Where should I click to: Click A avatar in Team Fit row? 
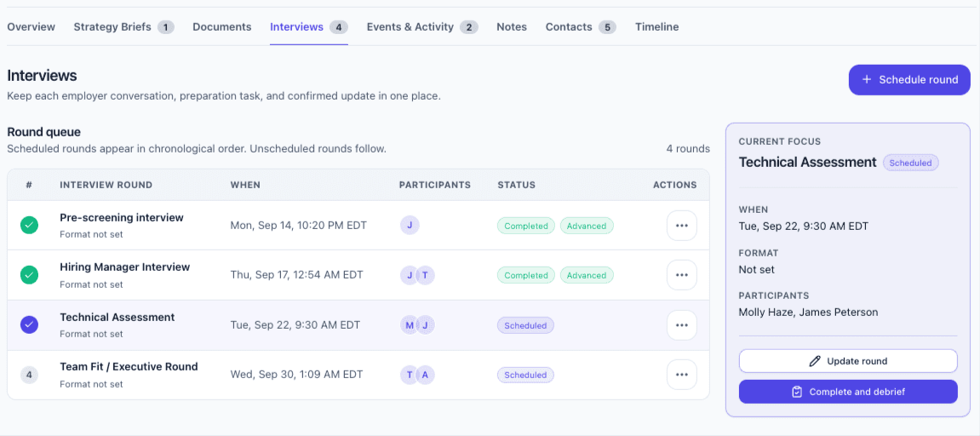425,375
